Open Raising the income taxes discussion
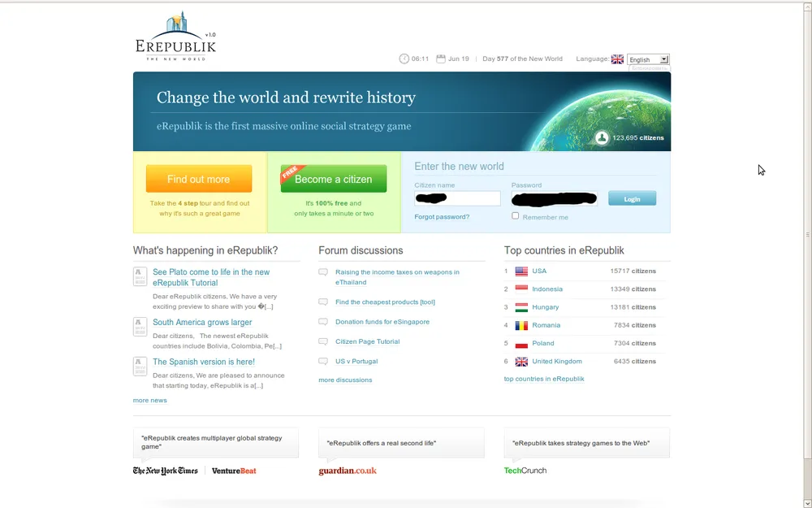Screen dimensions: 812x508 397,277
